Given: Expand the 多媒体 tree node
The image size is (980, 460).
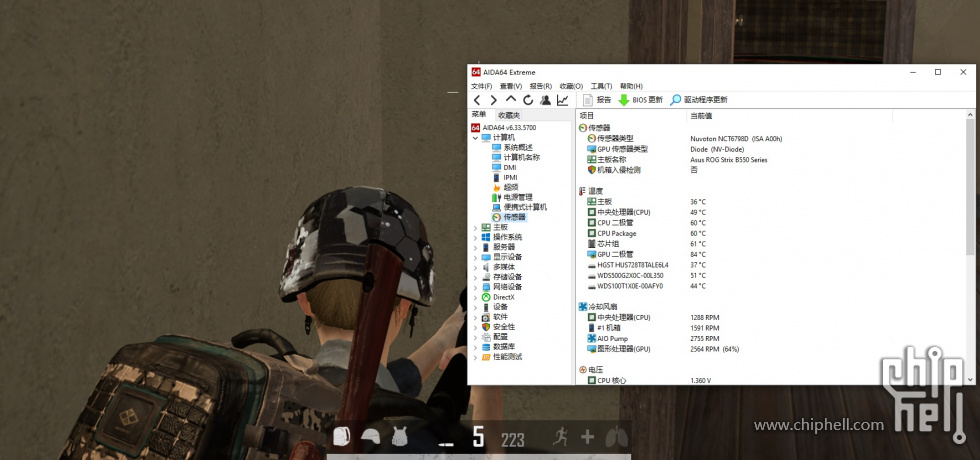Looking at the screenshot, I should tap(475, 268).
